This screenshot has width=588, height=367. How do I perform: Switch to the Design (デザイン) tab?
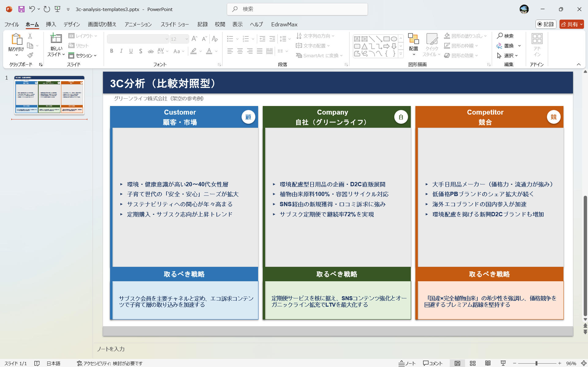pyautogui.click(x=72, y=24)
